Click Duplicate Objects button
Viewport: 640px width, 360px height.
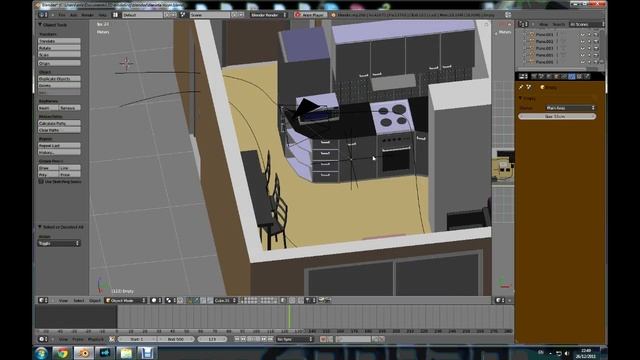click(x=59, y=78)
